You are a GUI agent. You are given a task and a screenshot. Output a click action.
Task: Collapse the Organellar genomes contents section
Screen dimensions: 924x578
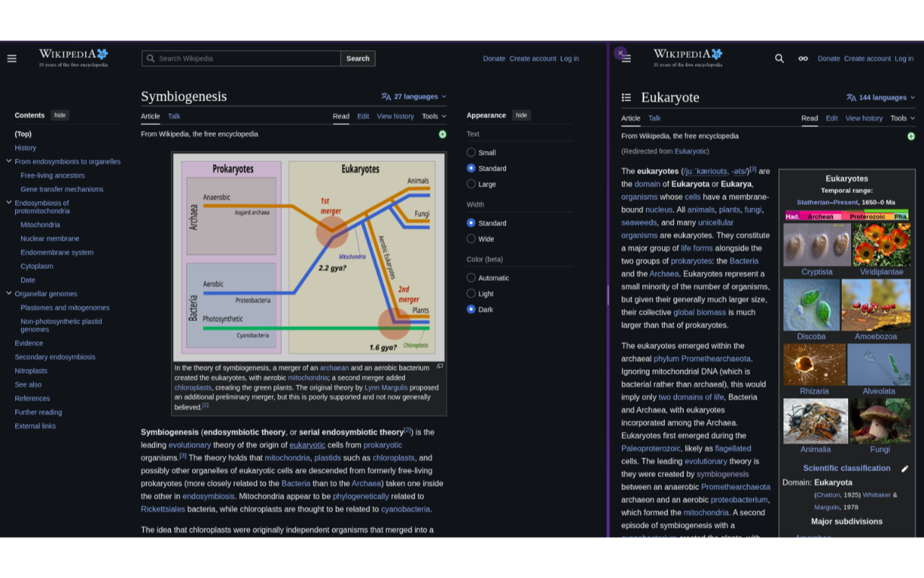[x=9, y=293]
